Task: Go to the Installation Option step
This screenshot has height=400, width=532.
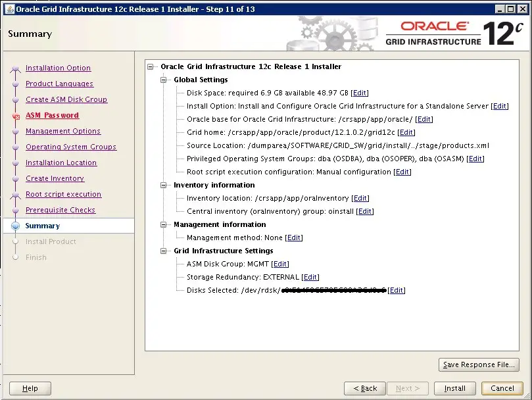Action: click(58, 68)
